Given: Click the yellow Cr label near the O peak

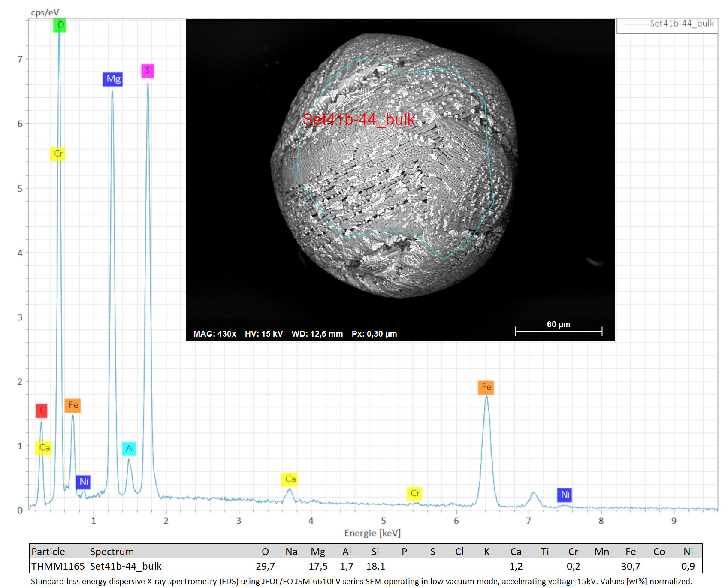Looking at the screenshot, I should [58, 154].
